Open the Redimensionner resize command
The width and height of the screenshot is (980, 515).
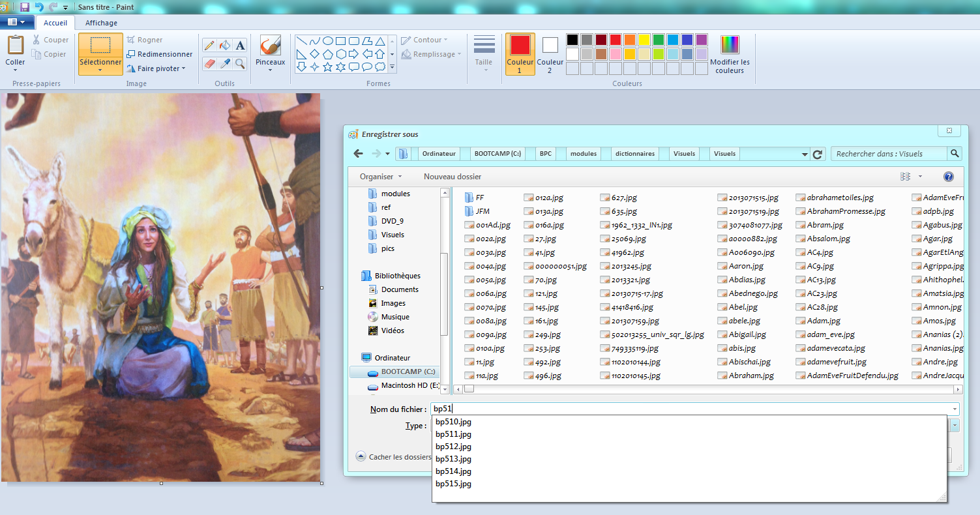point(160,54)
